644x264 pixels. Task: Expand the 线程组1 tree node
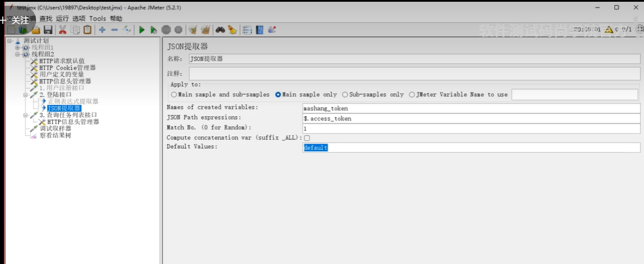coord(17,48)
